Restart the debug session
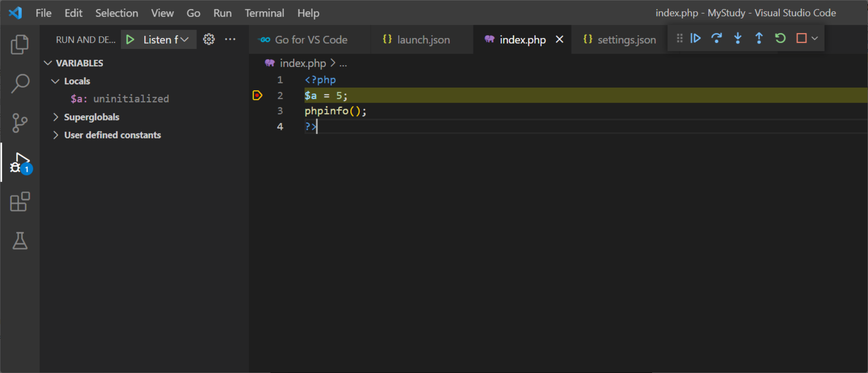 pos(780,38)
